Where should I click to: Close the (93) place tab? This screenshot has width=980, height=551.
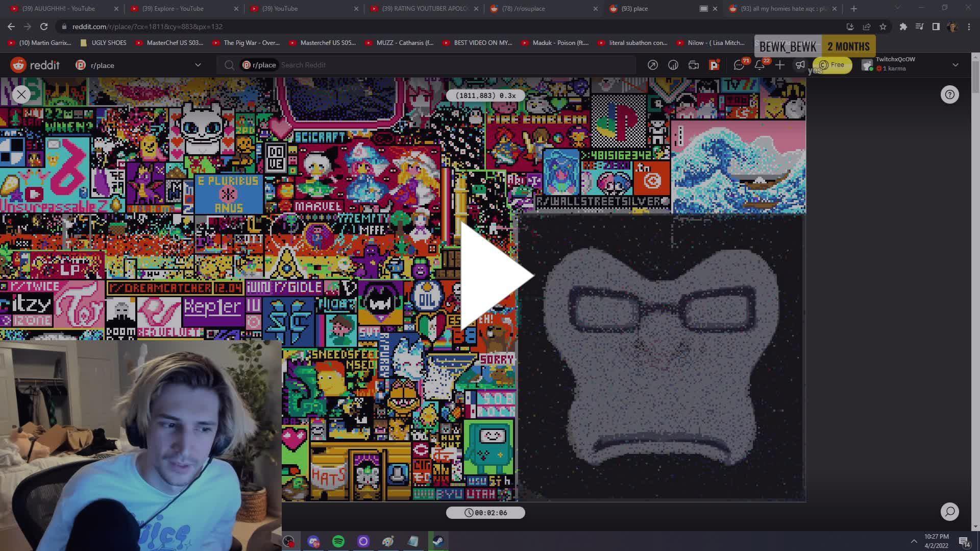pos(715,8)
